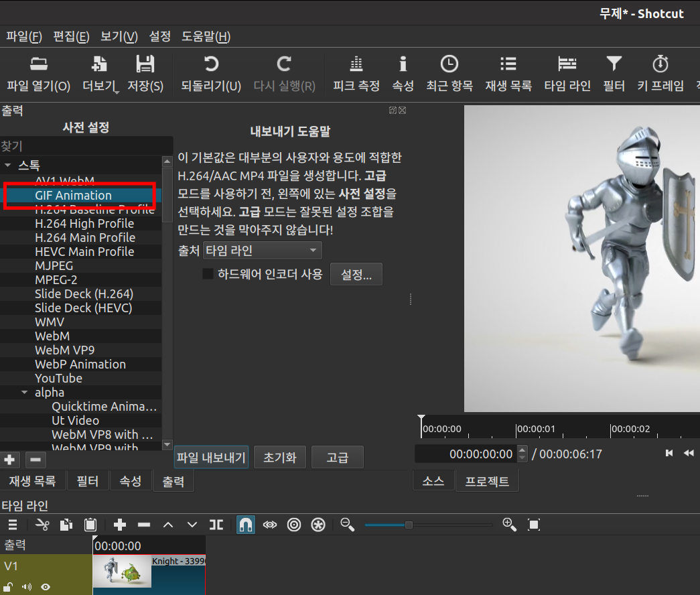Toggle ripple mode target icon
Image resolution: width=700 pixels, height=595 pixels.
pyautogui.click(x=294, y=525)
